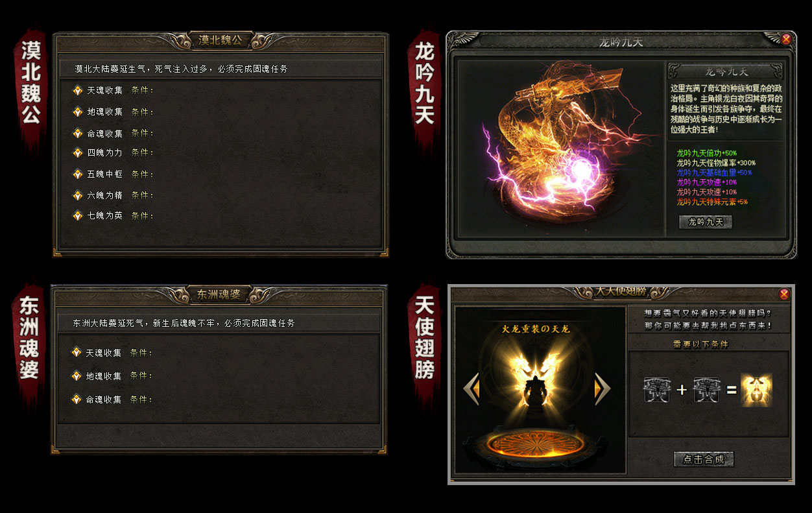Close the 天使翅膀 window
The width and height of the screenshot is (812, 513).
coord(784,294)
